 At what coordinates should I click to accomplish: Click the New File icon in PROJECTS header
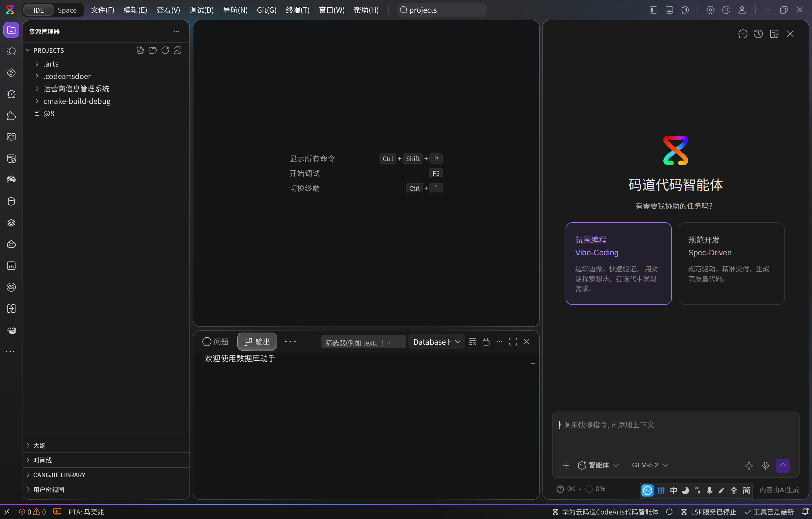pos(140,50)
